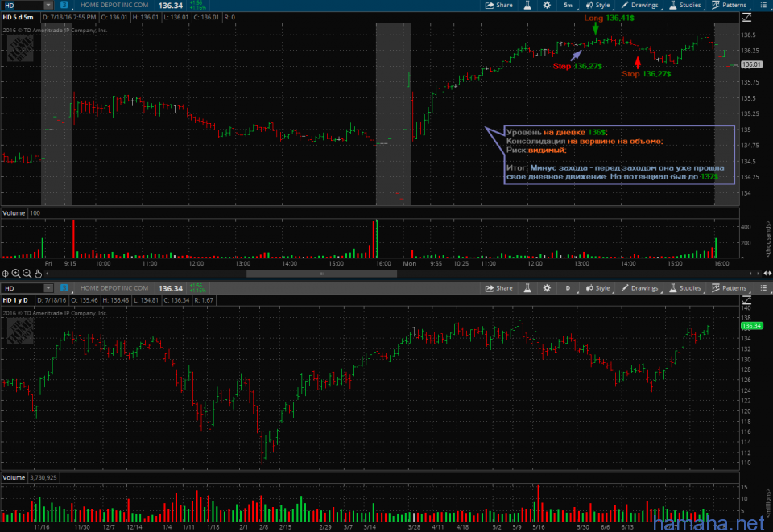The width and height of the screenshot is (773, 532).
Task: Open the Studies menu in upper chart
Action: 685,6
